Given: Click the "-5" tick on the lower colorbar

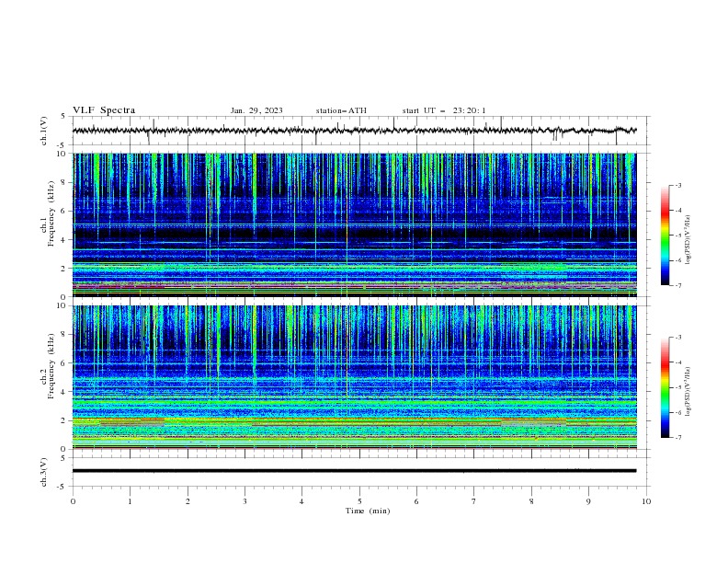Looking at the screenshot, I should click(678, 387).
